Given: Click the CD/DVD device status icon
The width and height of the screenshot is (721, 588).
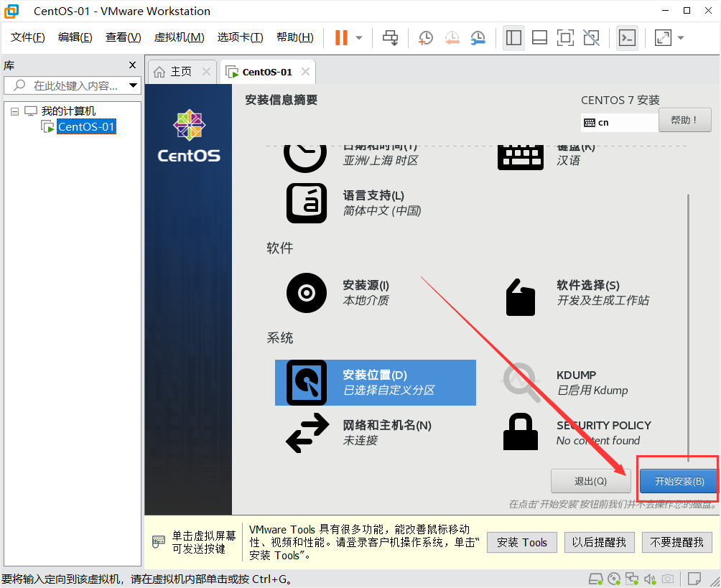Looking at the screenshot, I should coord(614,579).
